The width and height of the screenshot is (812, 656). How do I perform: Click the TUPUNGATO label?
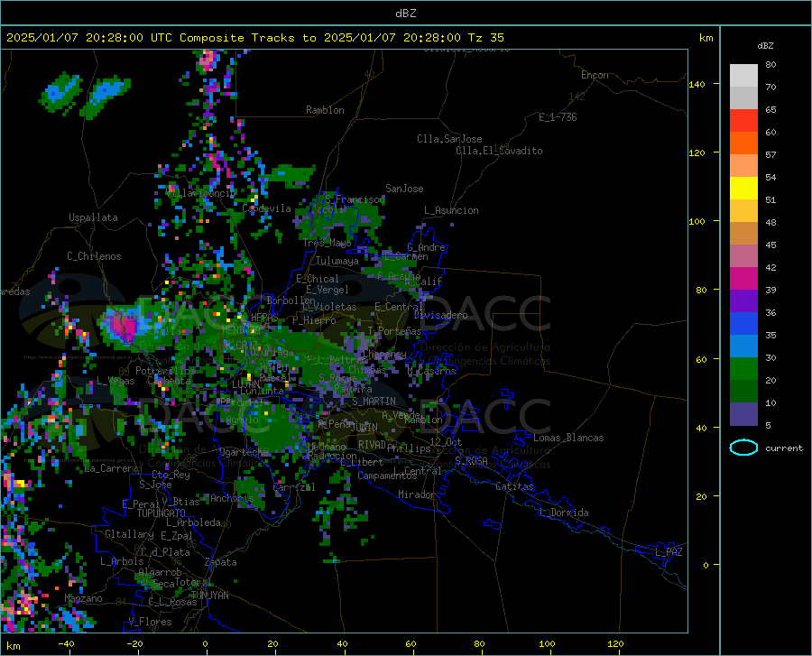tap(161, 513)
